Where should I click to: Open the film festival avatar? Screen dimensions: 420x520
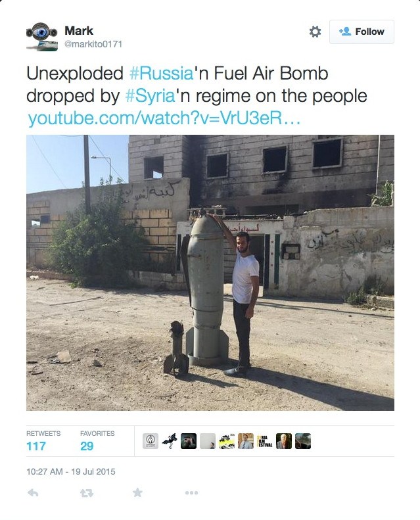[x=265, y=441]
